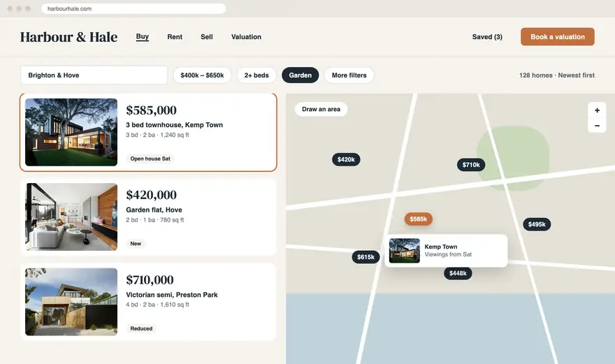Click the Open house Sat tag
The height and width of the screenshot is (364, 615).
[150, 159]
